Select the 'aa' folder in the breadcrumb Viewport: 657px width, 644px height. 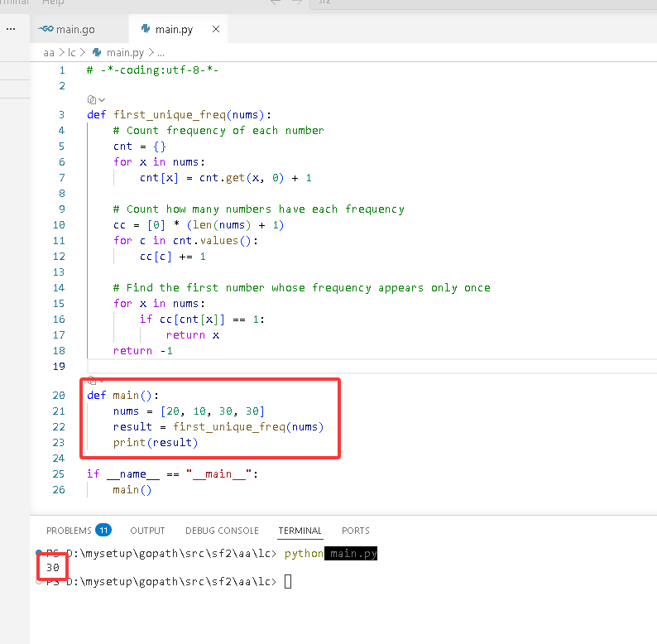[49, 53]
